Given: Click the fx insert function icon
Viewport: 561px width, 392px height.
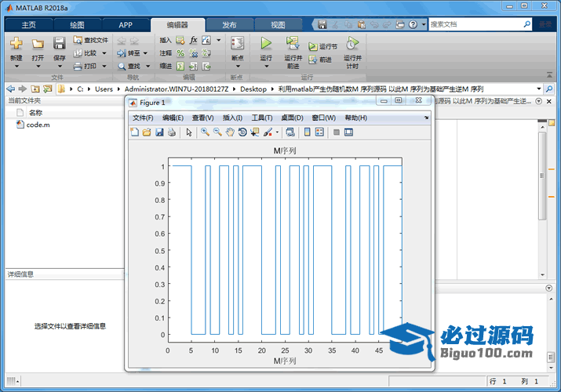Looking at the screenshot, I should pyautogui.click(x=193, y=40).
